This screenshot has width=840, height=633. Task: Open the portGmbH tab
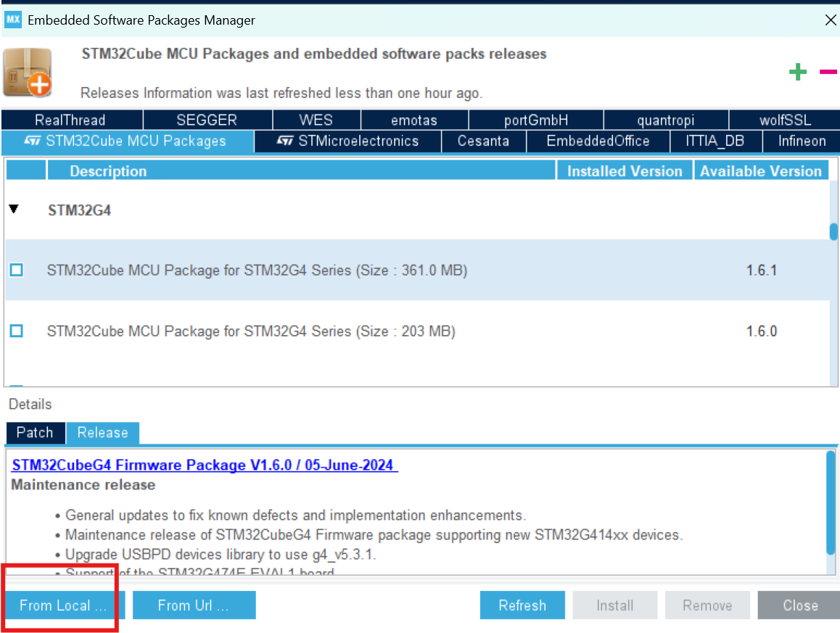[536, 120]
